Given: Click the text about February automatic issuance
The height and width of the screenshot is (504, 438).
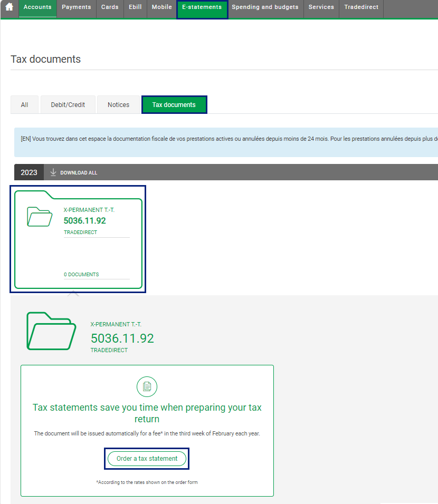Looking at the screenshot, I should point(147,433).
